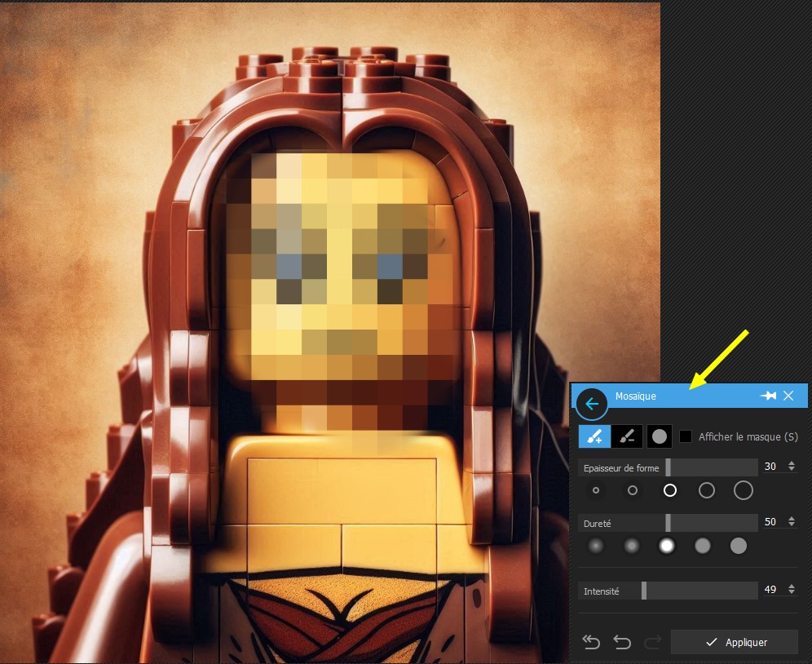This screenshot has height=664, width=812.
Task: Choose the largest brush size preset
Action: 744,490
